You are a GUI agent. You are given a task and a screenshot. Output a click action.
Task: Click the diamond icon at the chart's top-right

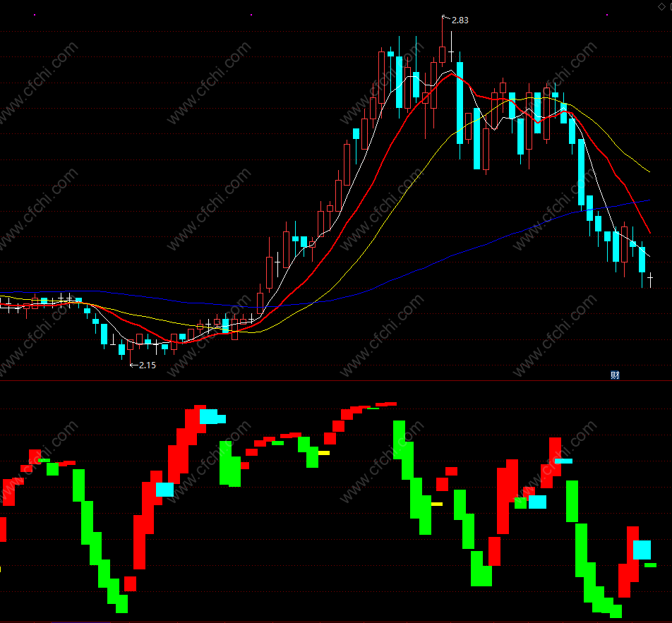[661, 6]
